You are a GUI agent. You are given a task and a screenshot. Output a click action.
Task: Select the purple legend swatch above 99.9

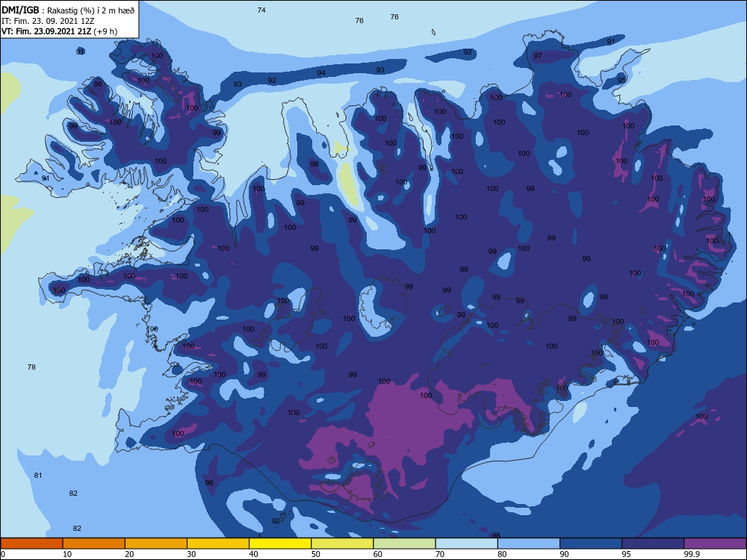coord(715,544)
